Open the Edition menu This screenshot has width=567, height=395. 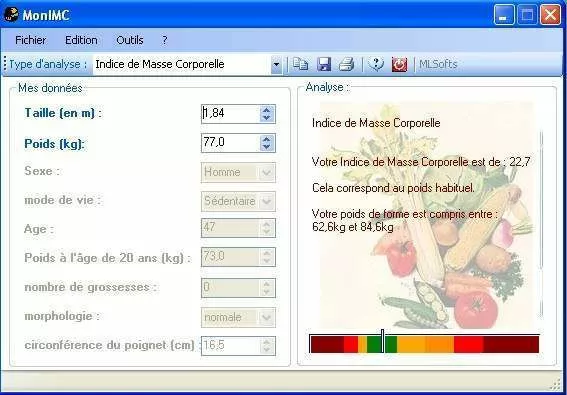81,40
